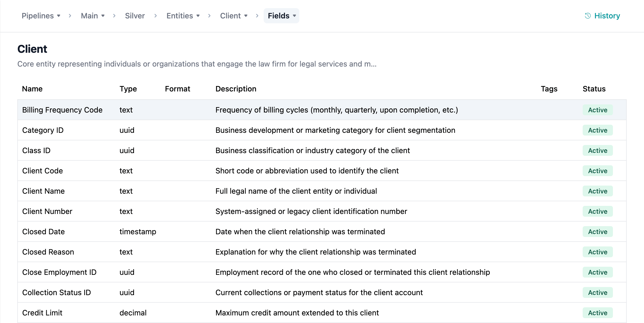The height and width of the screenshot is (323, 644).
Task: Click the Active status of Credit Limit
Action: click(x=598, y=313)
